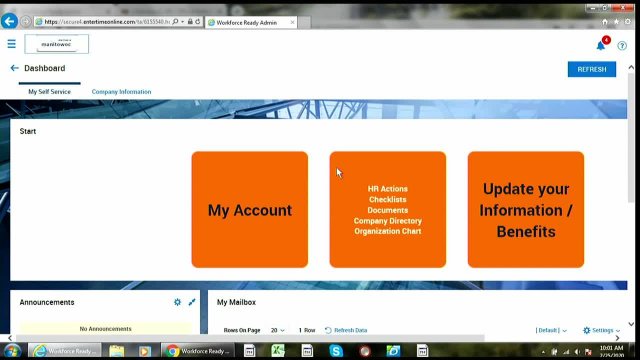Click the browser forward button
This screenshot has width=640, height=360.
[25, 21]
